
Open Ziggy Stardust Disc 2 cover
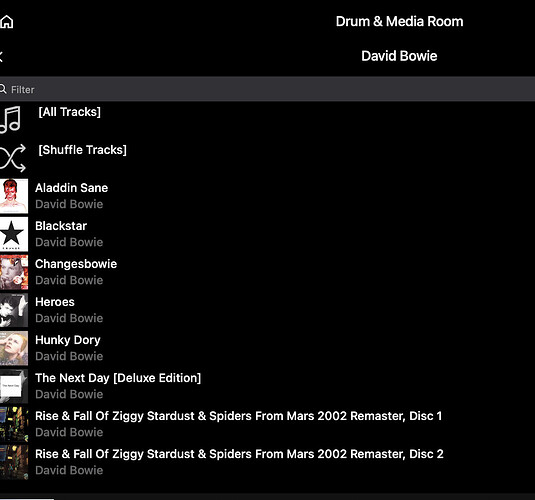pos(14,462)
